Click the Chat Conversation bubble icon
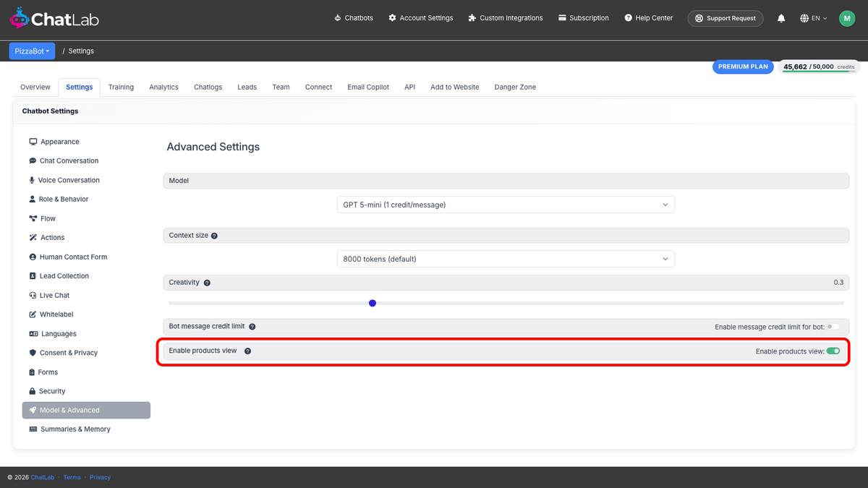 33,160
